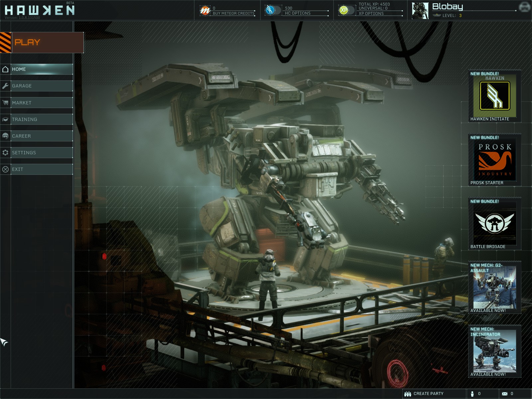Open the G2-Assault new mech tile
The width and height of the screenshot is (532, 399).
pos(495,288)
